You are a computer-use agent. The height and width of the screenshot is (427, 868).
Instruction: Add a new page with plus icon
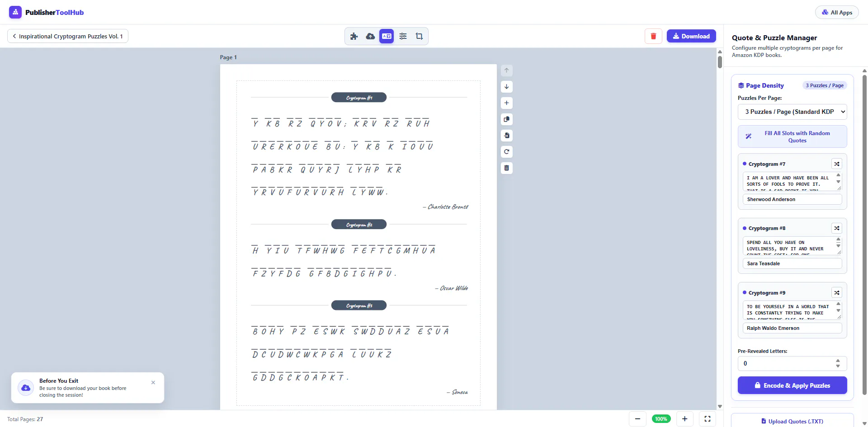pyautogui.click(x=506, y=103)
